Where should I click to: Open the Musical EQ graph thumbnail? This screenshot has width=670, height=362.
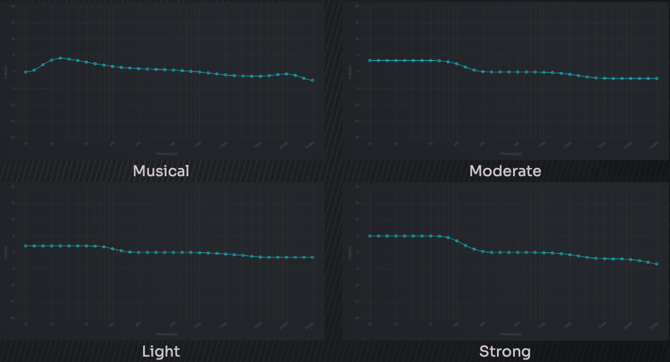[x=162, y=80]
